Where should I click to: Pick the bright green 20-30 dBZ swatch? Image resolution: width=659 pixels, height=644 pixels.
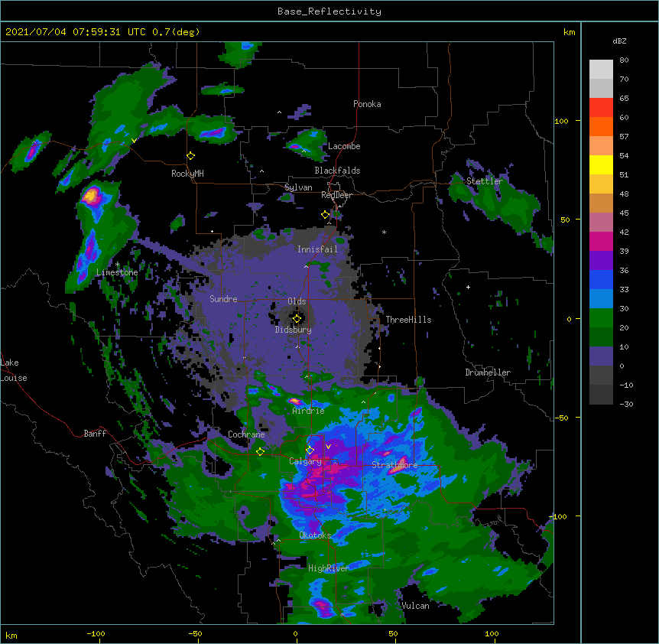(x=601, y=318)
